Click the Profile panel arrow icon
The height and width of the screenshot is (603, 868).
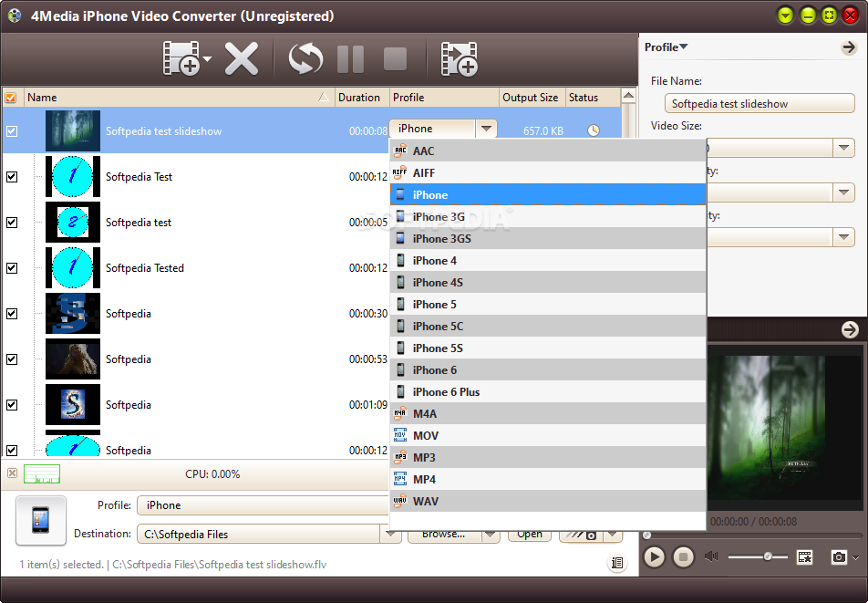[849, 47]
